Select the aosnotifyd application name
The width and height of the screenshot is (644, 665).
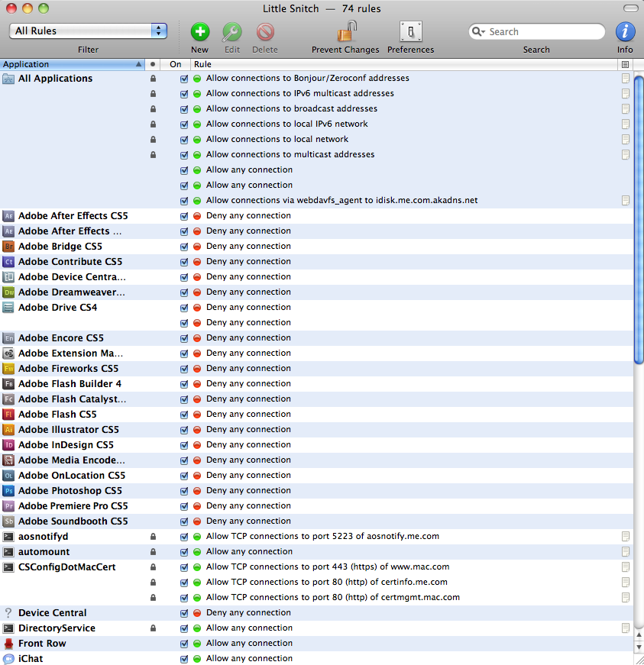[x=44, y=537]
